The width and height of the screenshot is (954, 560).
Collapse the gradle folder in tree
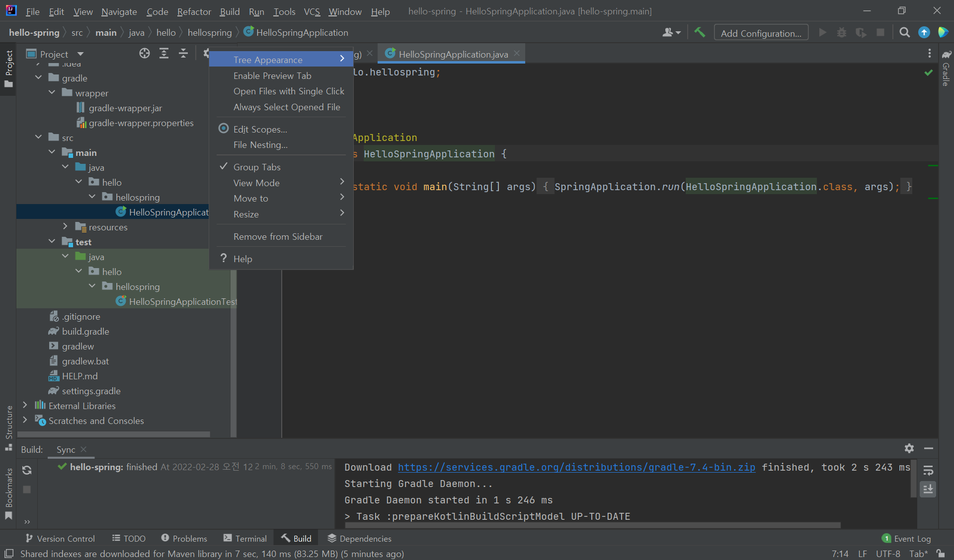point(39,78)
